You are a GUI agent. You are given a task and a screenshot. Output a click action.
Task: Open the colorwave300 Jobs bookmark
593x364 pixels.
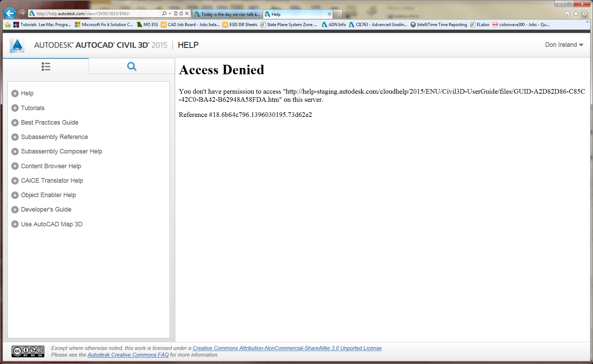click(x=521, y=25)
